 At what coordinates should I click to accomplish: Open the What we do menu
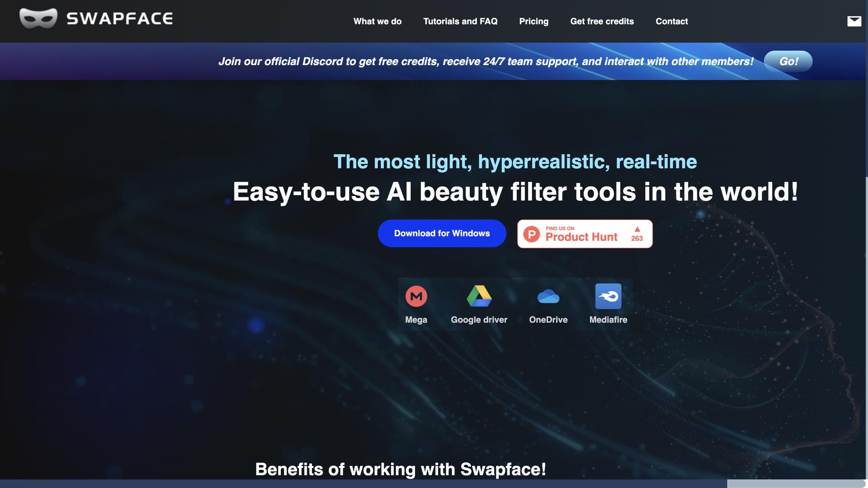coord(377,21)
